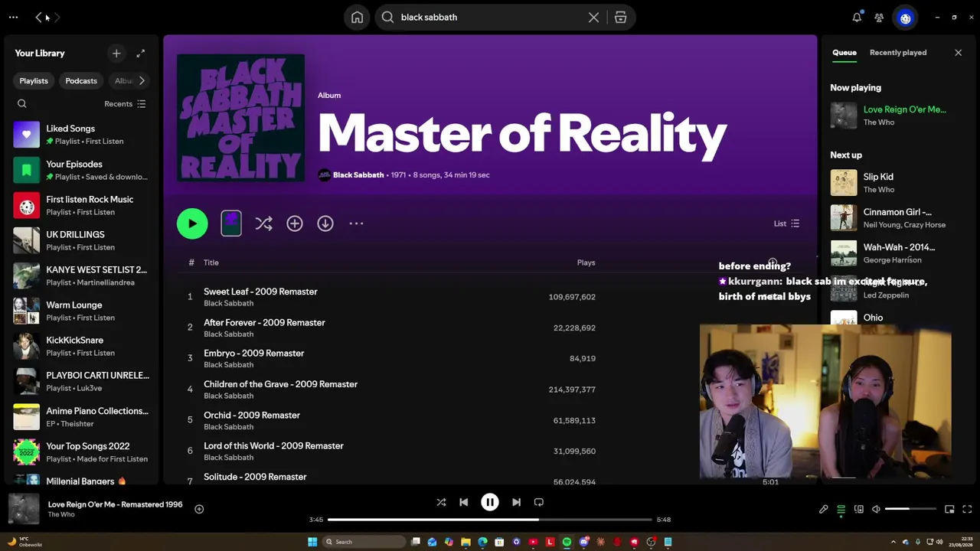Open the Recents sort dropdown
980x551 pixels.
click(x=125, y=103)
